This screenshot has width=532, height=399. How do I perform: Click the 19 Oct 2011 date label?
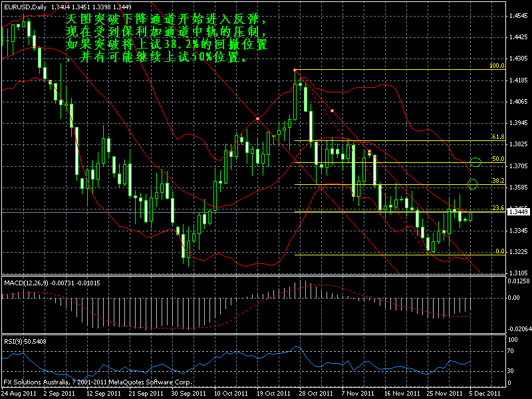pyautogui.click(x=273, y=394)
